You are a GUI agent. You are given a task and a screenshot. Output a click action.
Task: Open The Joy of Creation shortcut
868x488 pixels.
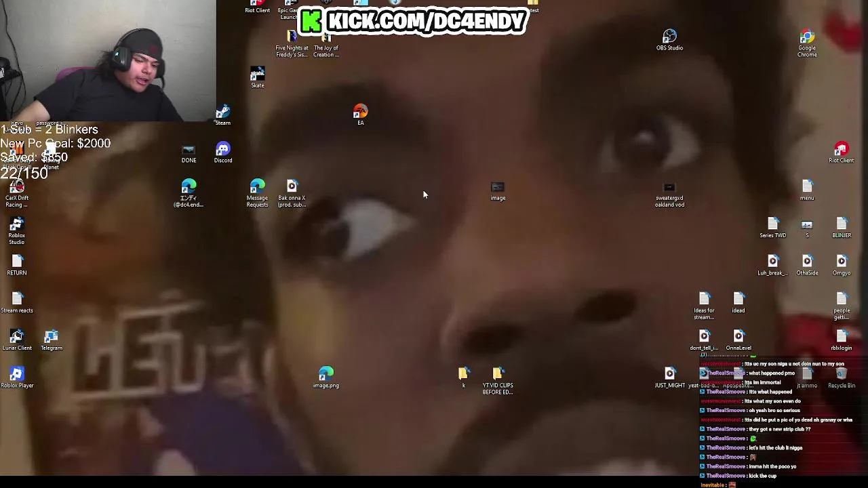coord(326,43)
